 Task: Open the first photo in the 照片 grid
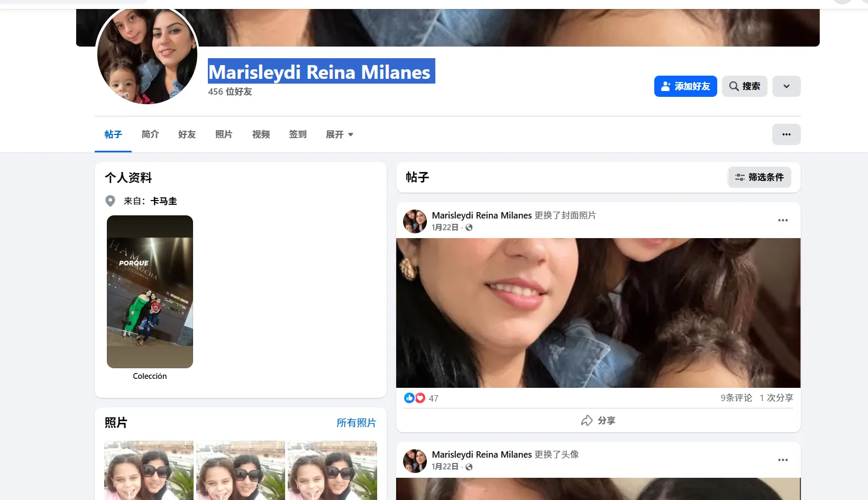click(149, 470)
